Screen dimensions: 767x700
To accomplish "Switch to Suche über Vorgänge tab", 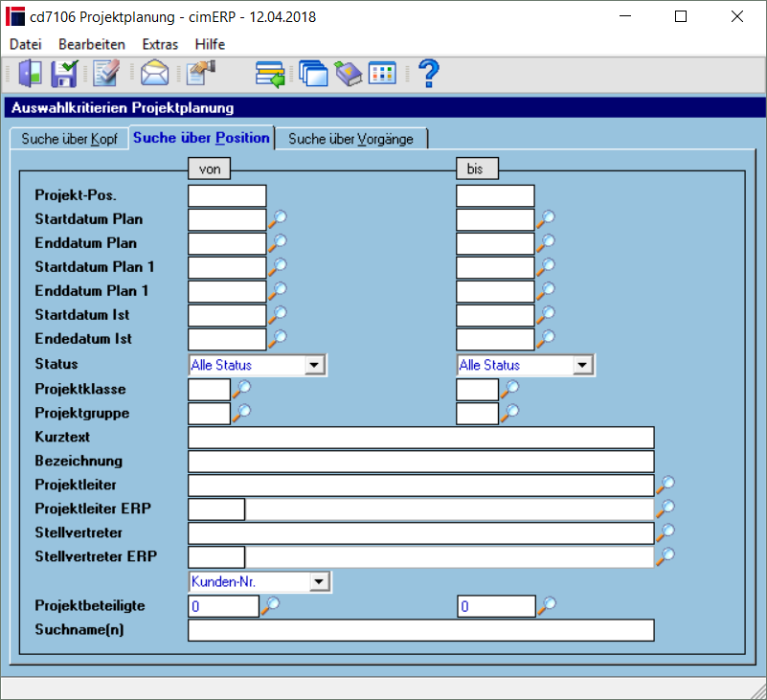I will pyautogui.click(x=351, y=139).
